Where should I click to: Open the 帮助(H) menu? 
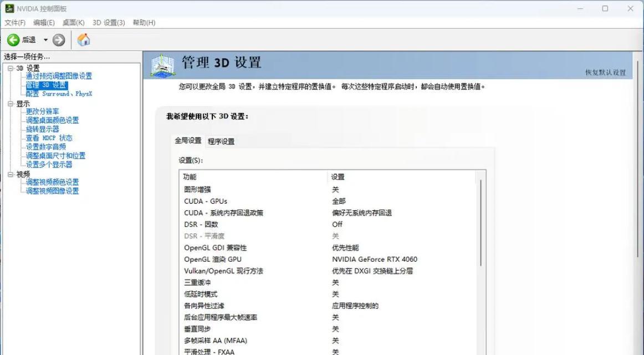(x=144, y=23)
